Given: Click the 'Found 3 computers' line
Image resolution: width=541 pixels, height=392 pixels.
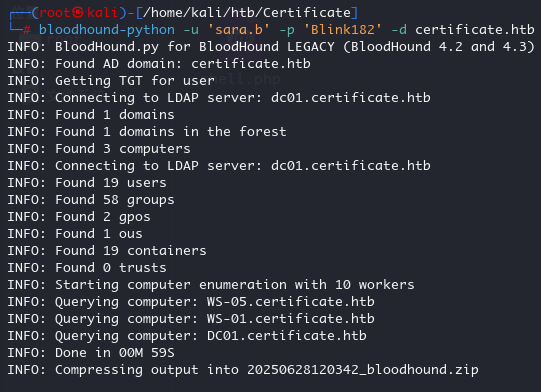Looking at the screenshot, I should point(99,149).
